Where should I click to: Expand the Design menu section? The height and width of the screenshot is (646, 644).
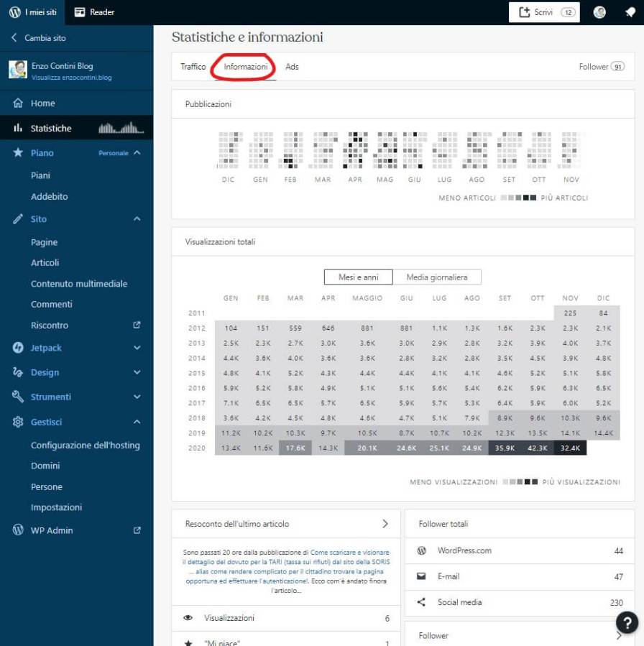click(137, 372)
